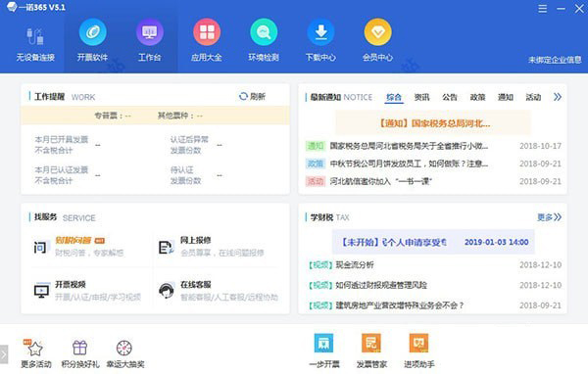588x374 pixels.
Task: Switch to the 活动 tab
Action: coord(533,97)
